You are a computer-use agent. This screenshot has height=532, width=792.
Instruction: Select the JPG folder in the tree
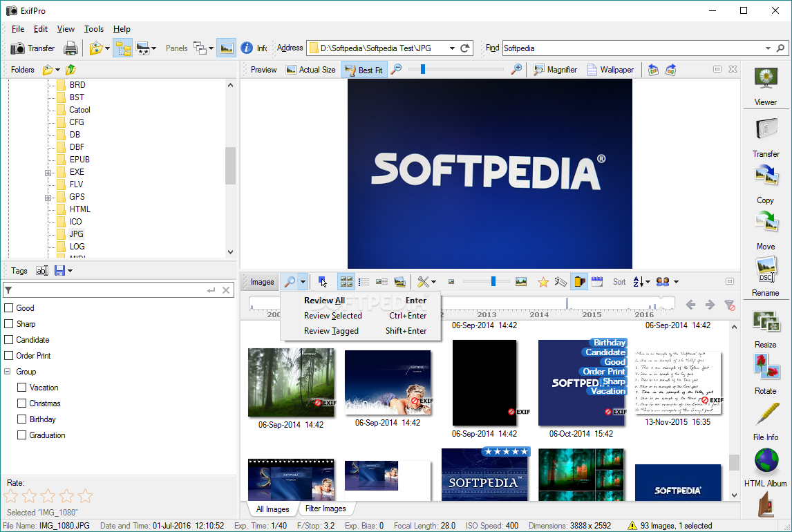[76, 234]
